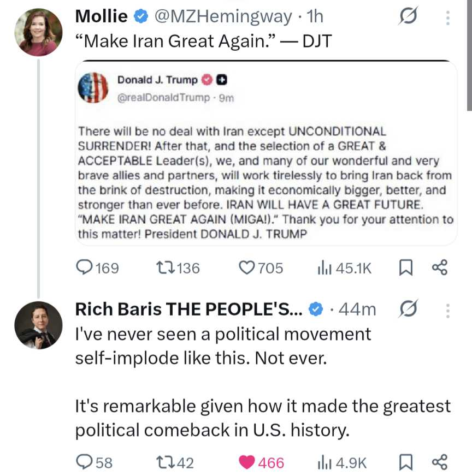472x476 pixels.
Task: Share Rich Baris's tweet
Action: tap(439, 463)
